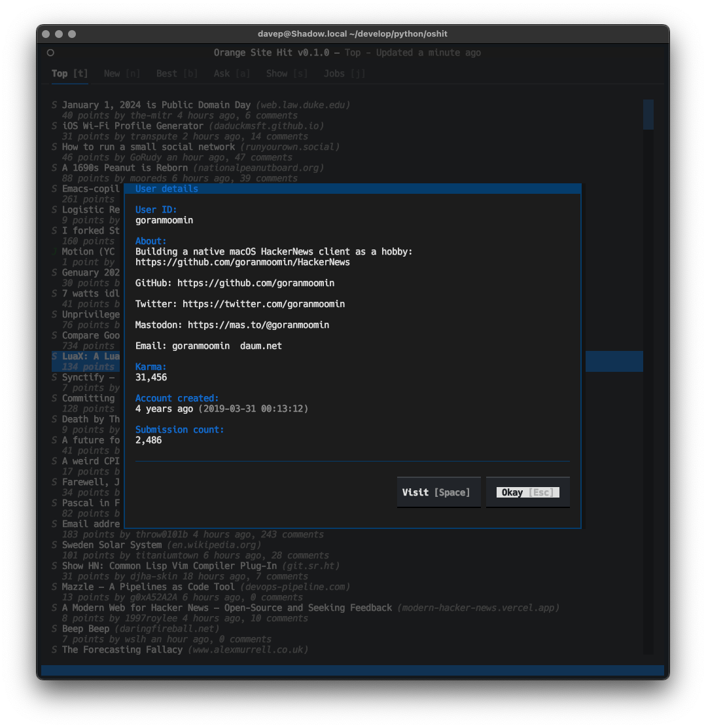Image resolution: width=706 pixels, height=728 pixels.
Task: Click the loading indicator circle in the header
Action: coord(50,52)
